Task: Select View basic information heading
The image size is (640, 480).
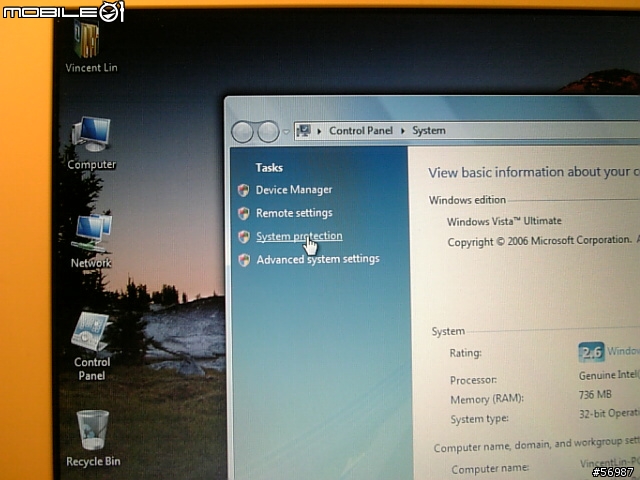Action: 533,172
